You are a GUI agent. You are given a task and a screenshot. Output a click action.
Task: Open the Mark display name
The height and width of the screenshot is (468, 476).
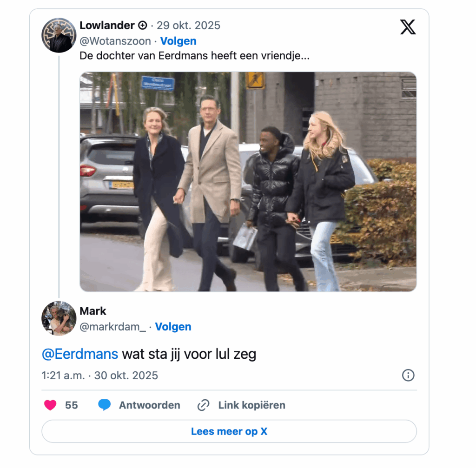coord(93,311)
